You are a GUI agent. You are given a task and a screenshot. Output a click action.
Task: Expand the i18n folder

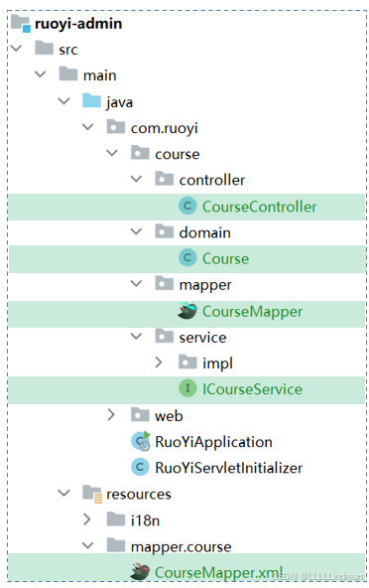point(87,519)
